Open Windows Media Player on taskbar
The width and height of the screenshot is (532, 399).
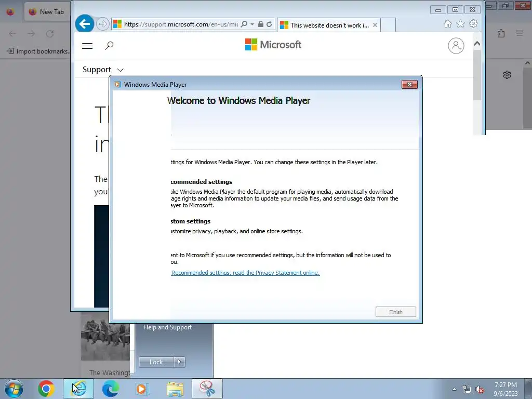coord(142,389)
